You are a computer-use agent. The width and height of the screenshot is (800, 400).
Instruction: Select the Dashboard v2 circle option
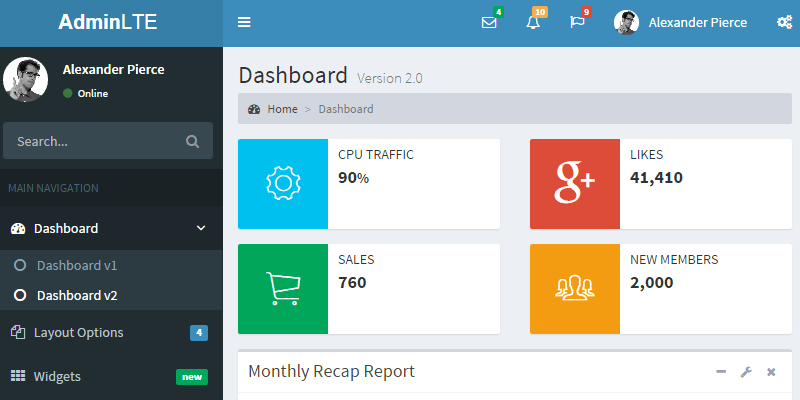point(19,296)
